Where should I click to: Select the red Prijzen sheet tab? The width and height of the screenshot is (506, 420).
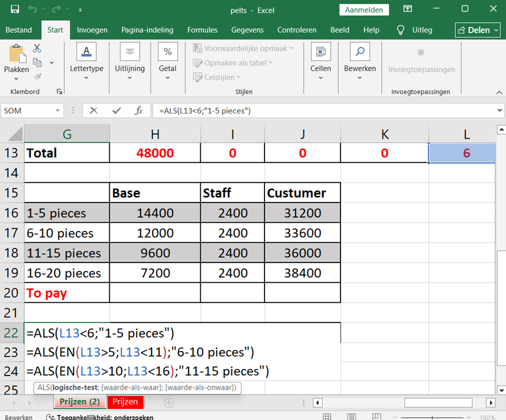(x=125, y=402)
